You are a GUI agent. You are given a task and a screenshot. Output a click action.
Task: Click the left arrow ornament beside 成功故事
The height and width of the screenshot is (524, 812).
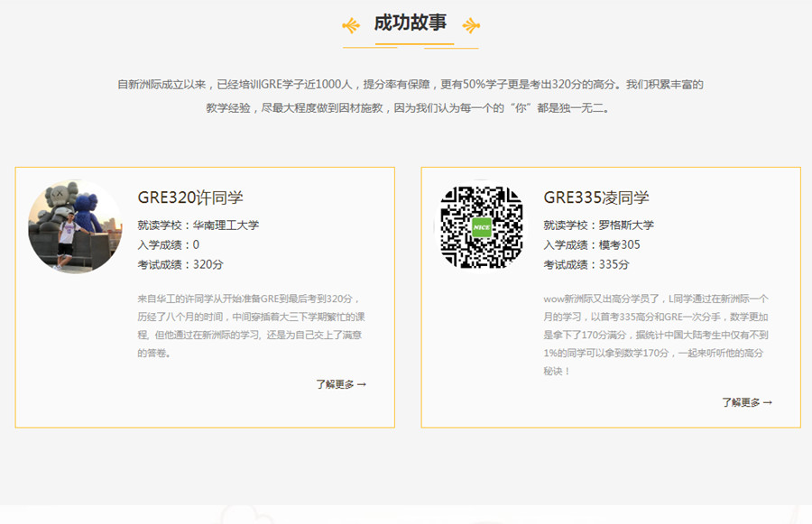click(x=351, y=25)
